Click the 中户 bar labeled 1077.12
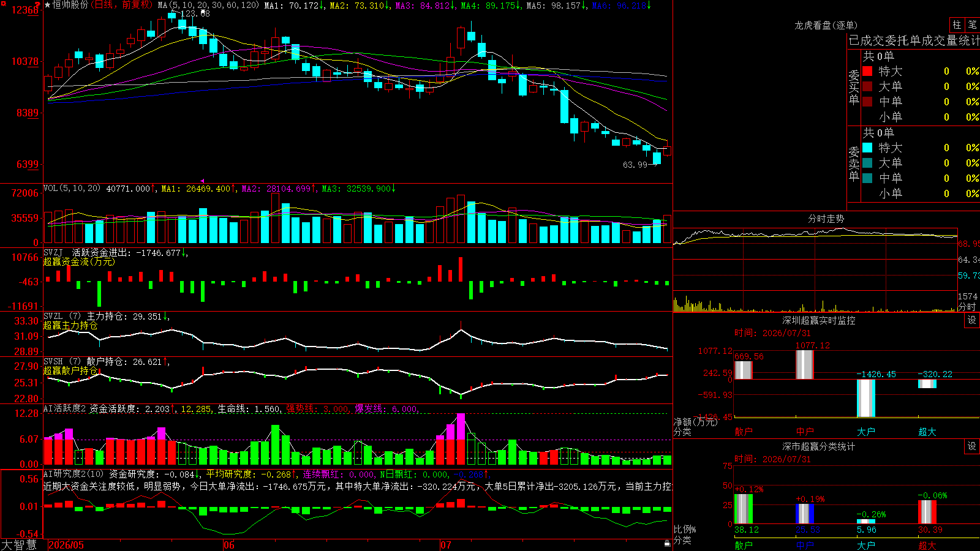The width and height of the screenshot is (980, 551). 804,365
